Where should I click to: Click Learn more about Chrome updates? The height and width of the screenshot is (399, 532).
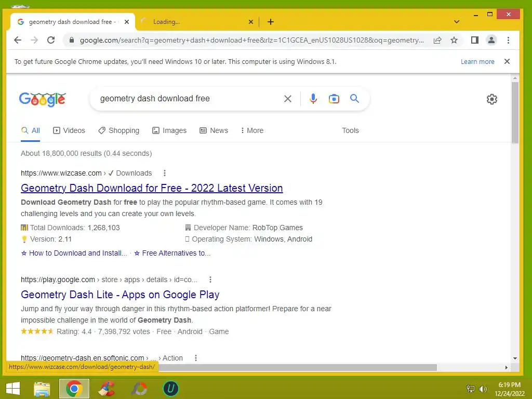477,61
